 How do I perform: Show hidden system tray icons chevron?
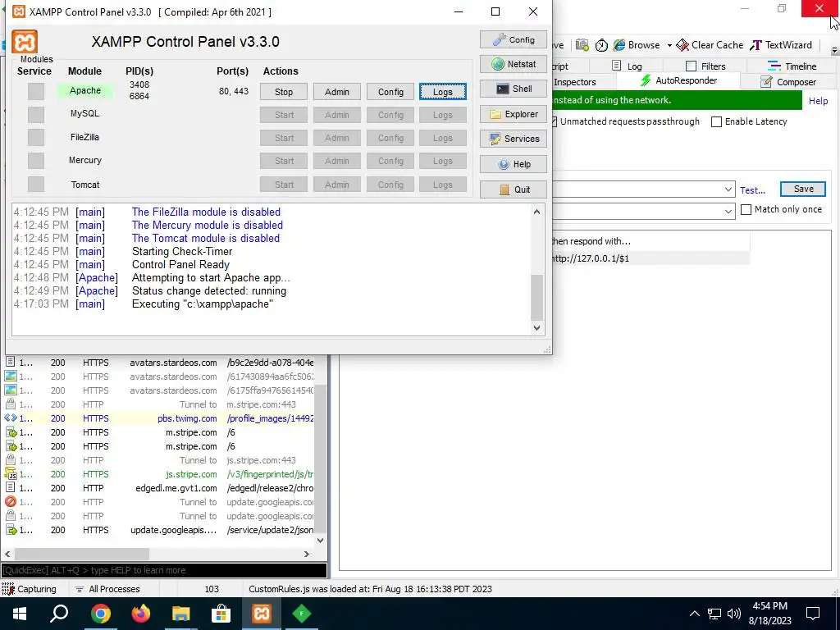[x=694, y=614]
